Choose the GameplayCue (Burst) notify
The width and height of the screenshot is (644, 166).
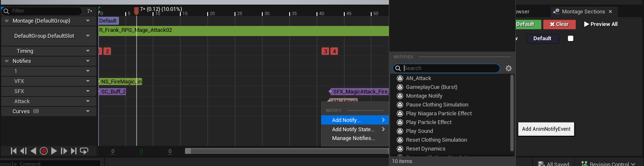click(x=431, y=87)
